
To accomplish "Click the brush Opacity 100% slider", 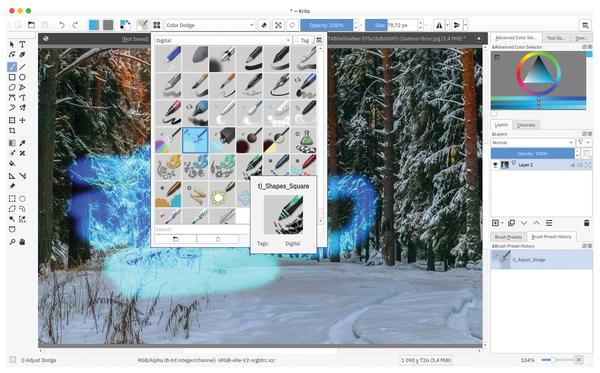I will (326, 25).
